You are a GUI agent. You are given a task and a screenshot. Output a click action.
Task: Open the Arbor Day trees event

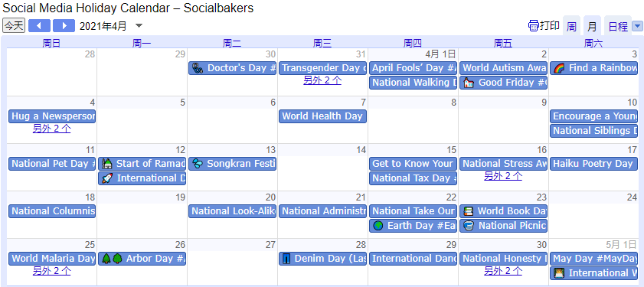[x=142, y=259]
